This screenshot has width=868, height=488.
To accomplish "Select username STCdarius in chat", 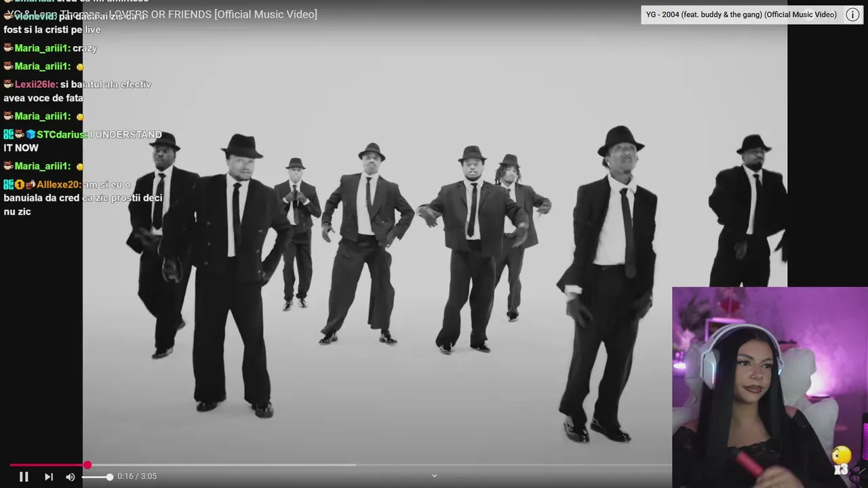I will point(62,135).
